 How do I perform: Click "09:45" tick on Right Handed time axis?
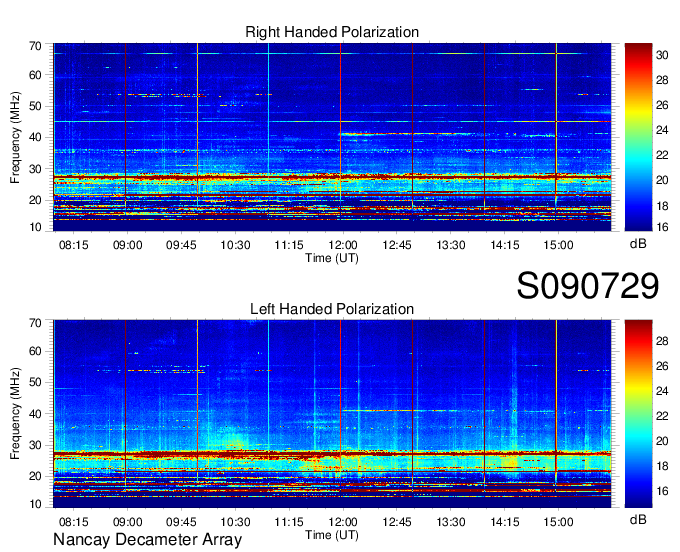pos(181,245)
